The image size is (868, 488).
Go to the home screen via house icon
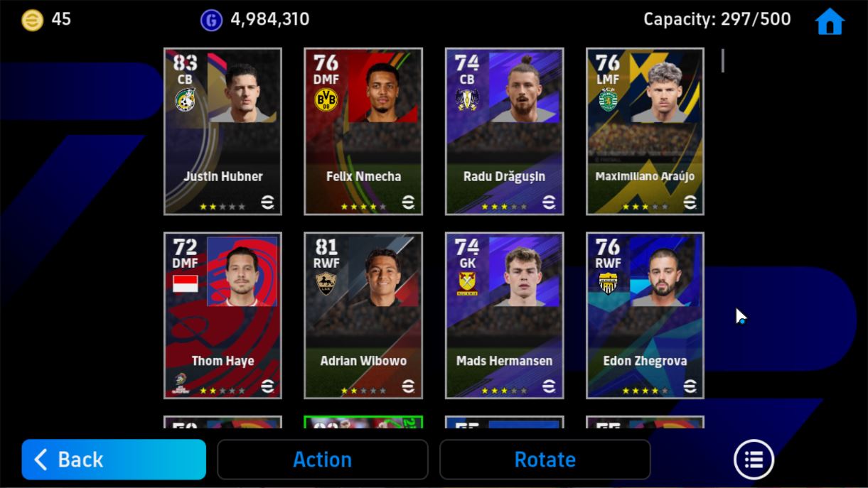tap(830, 21)
